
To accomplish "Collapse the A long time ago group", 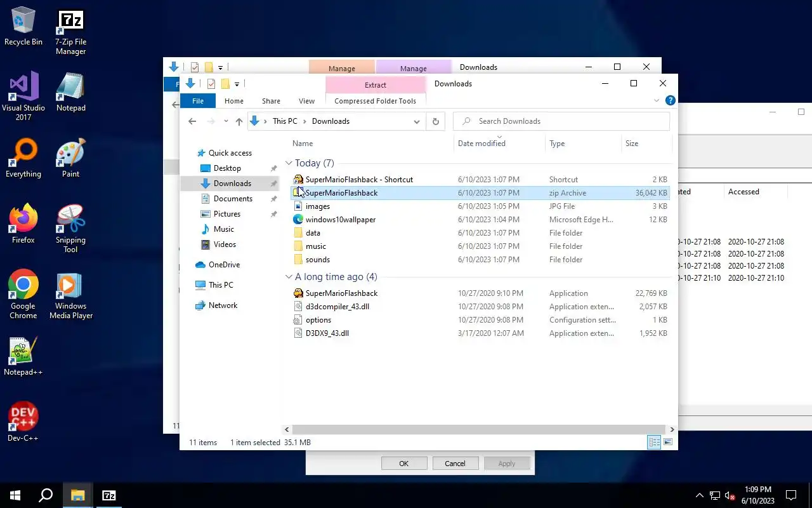I will click(289, 277).
